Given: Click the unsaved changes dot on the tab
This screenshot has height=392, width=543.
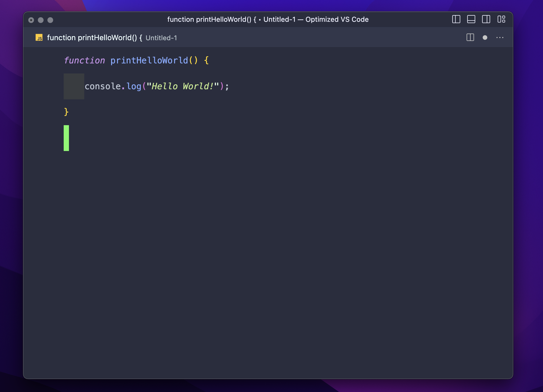Looking at the screenshot, I should tap(485, 38).
